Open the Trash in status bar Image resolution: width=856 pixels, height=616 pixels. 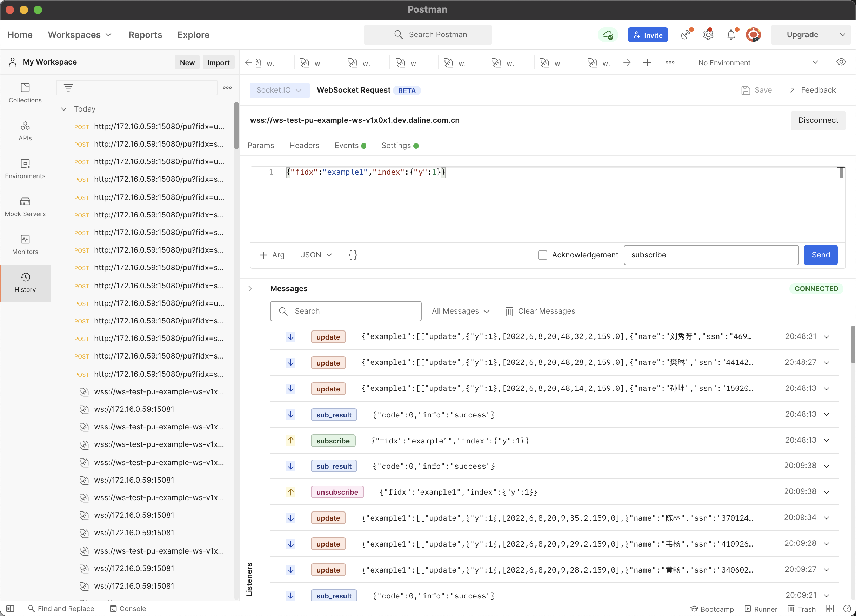[x=802, y=609]
